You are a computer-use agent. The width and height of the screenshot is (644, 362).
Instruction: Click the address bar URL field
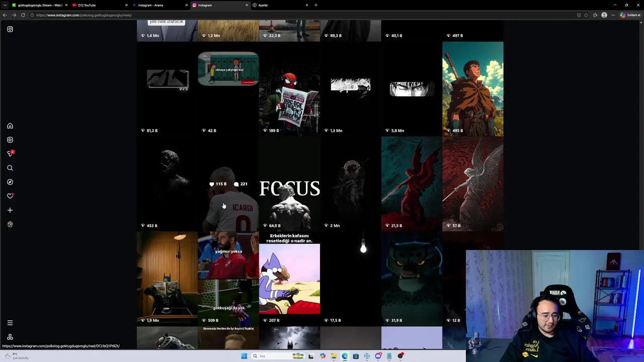pyautogui.click(x=302, y=15)
